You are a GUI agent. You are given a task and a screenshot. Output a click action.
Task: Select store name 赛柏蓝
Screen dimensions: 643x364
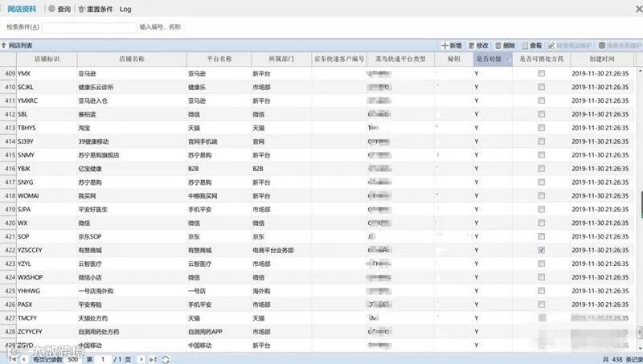[87, 114]
